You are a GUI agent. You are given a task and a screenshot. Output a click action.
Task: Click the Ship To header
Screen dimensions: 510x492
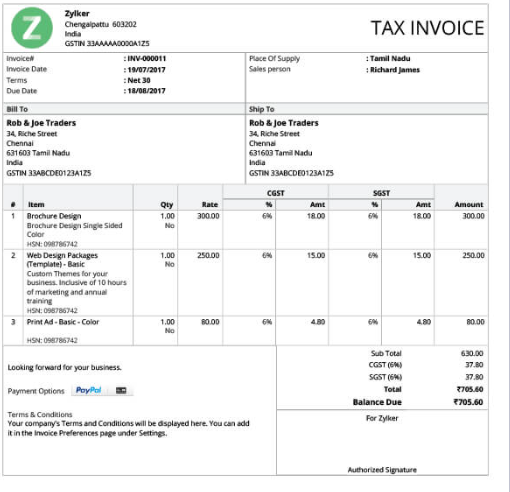pos(262,109)
